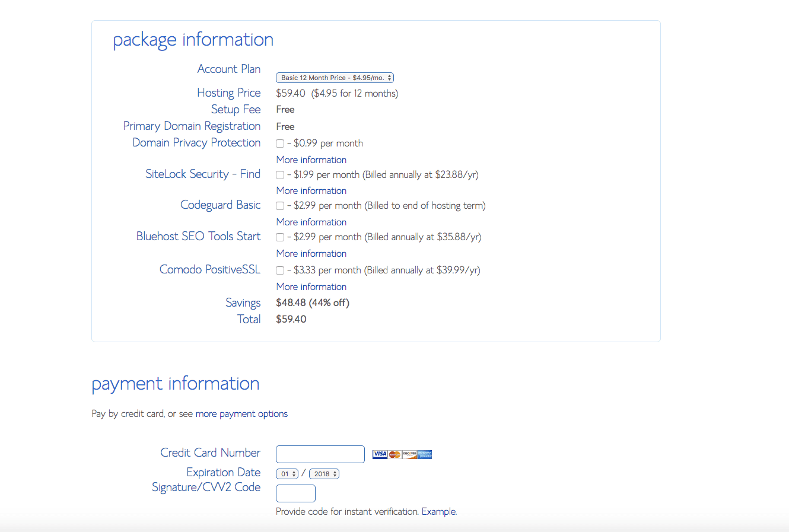Open More information under Codeguard Basic

[x=311, y=222]
